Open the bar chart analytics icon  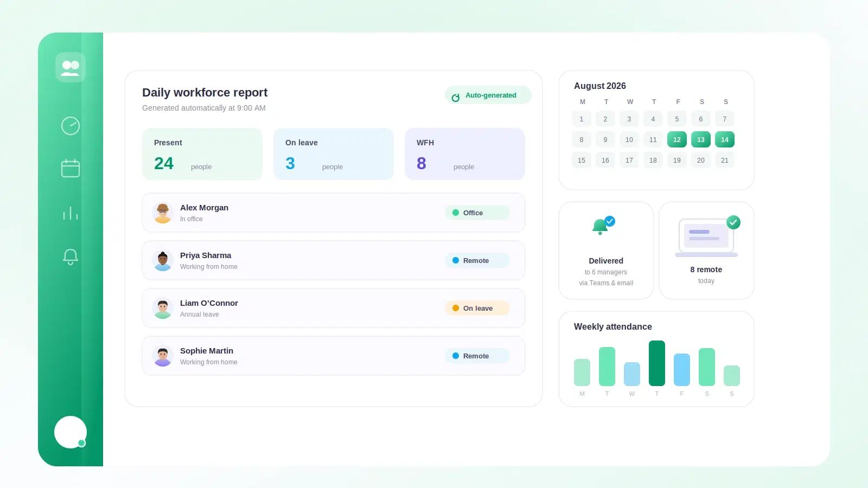(71, 213)
